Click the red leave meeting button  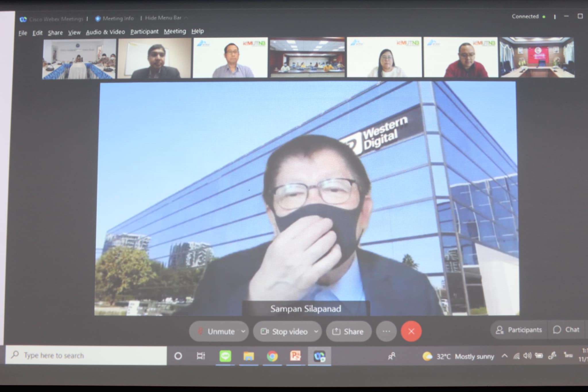coord(411,331)
